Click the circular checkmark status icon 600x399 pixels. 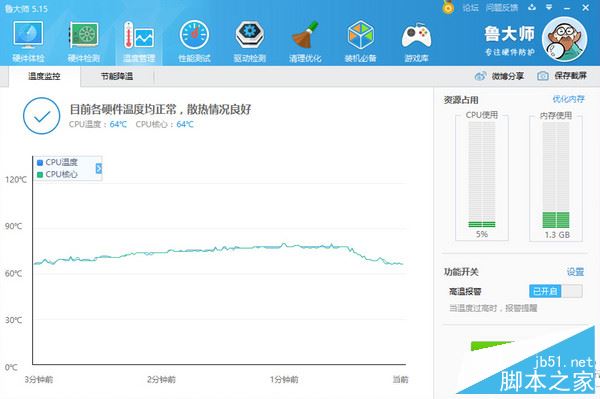[41, 116]
